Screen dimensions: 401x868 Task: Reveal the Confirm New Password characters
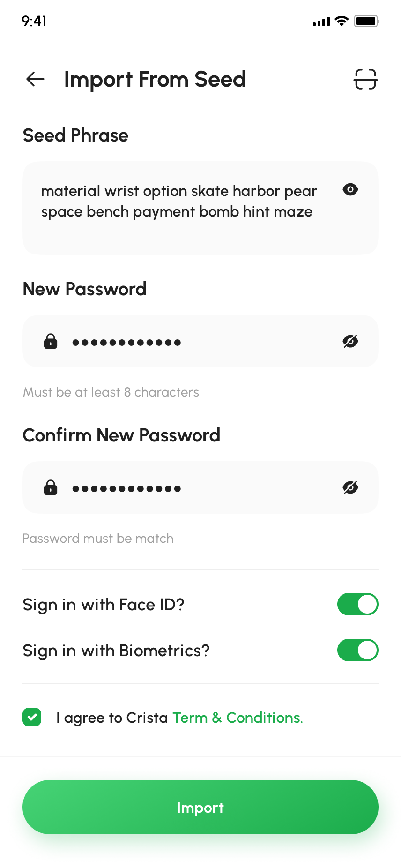tap(350, 487)
